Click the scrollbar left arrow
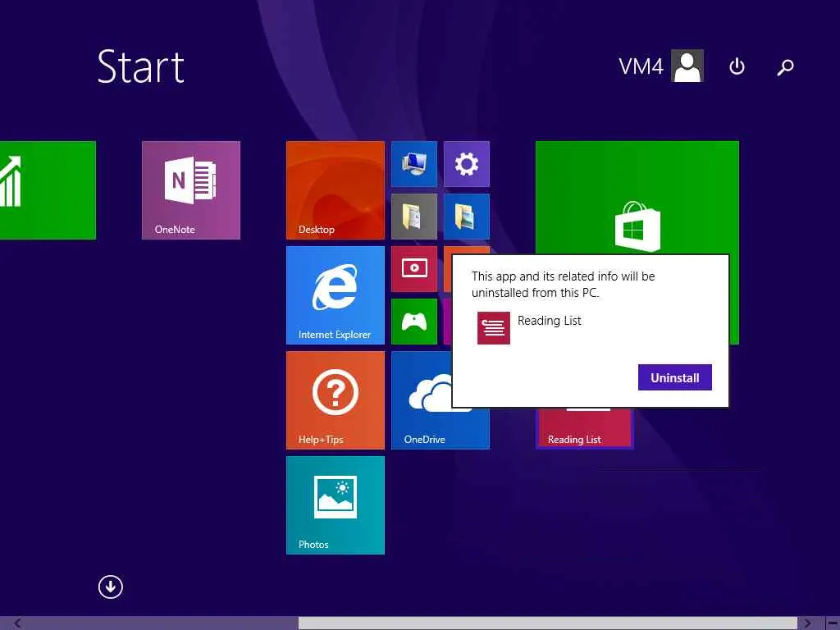This screenshot has width=840, height=630. click(x=17, y=623)
